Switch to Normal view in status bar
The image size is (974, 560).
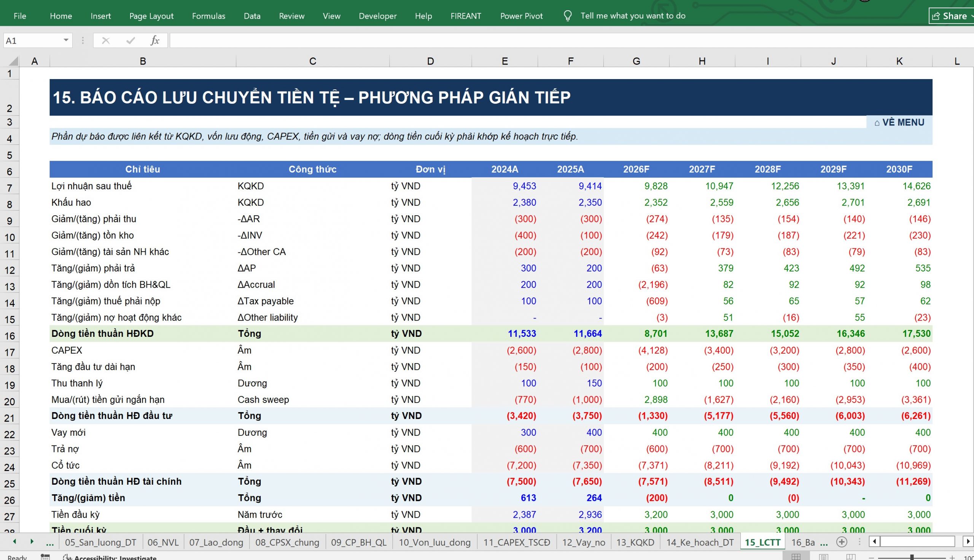796,557
